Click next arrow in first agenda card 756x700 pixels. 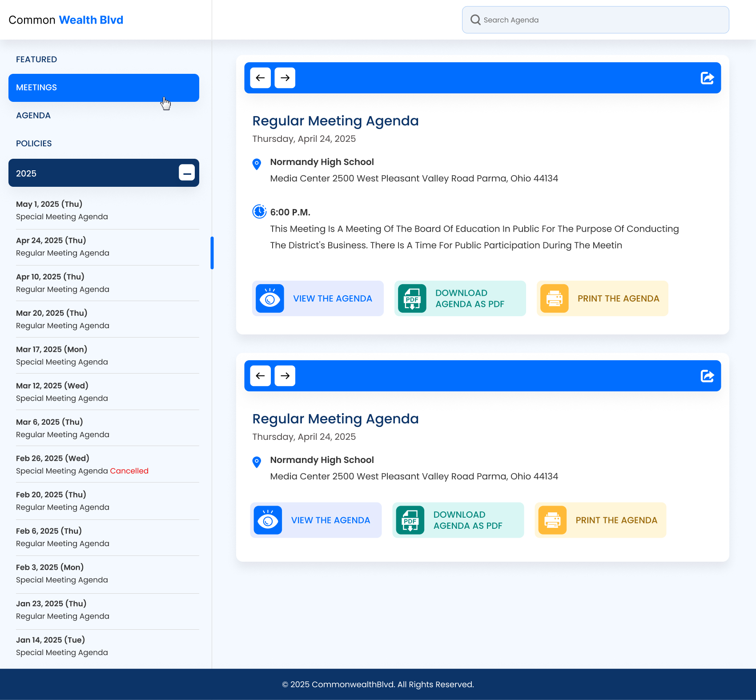(285, 78)
